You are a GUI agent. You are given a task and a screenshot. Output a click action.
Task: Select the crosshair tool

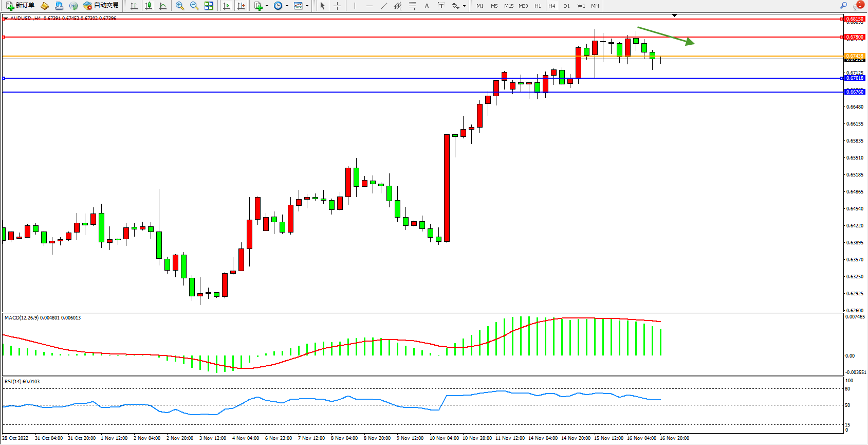(337, 6)
